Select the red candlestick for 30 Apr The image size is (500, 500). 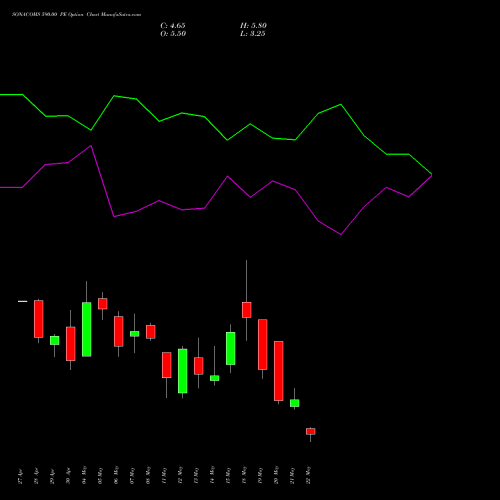[x=71, y=344]
